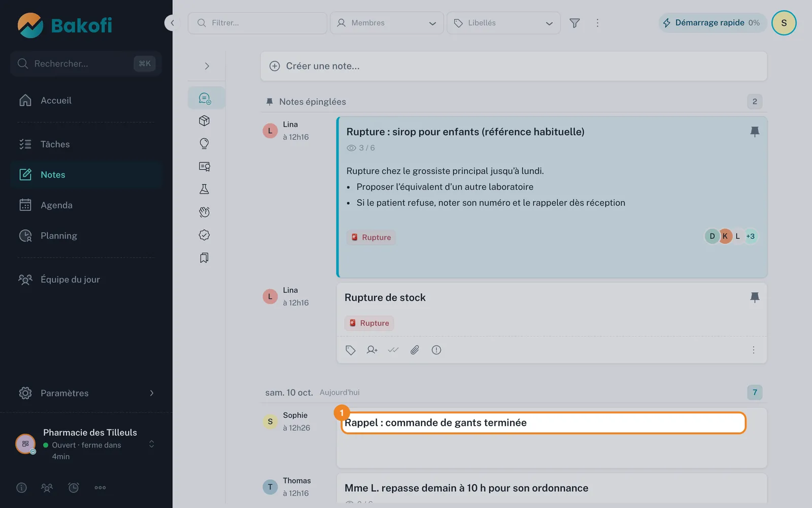Add a label to Rupture de stock note
812x508 pixels.
pyautogui.click(x=351, y=350)
